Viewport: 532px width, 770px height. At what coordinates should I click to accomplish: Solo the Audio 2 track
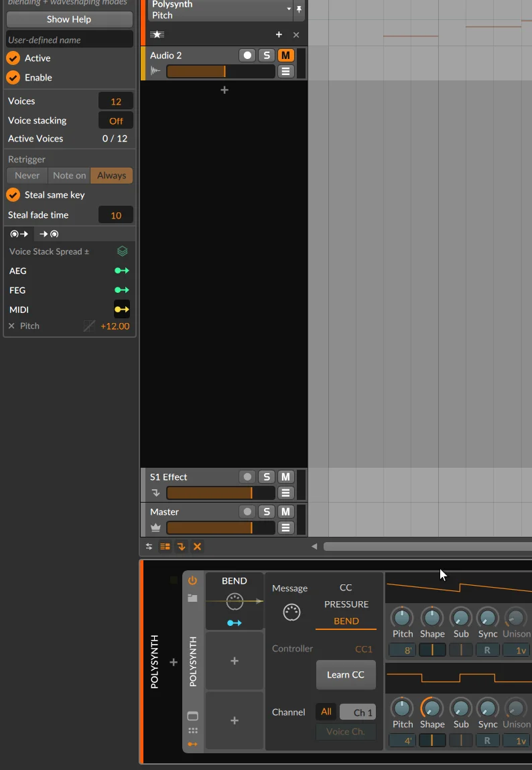click(267, 55)
